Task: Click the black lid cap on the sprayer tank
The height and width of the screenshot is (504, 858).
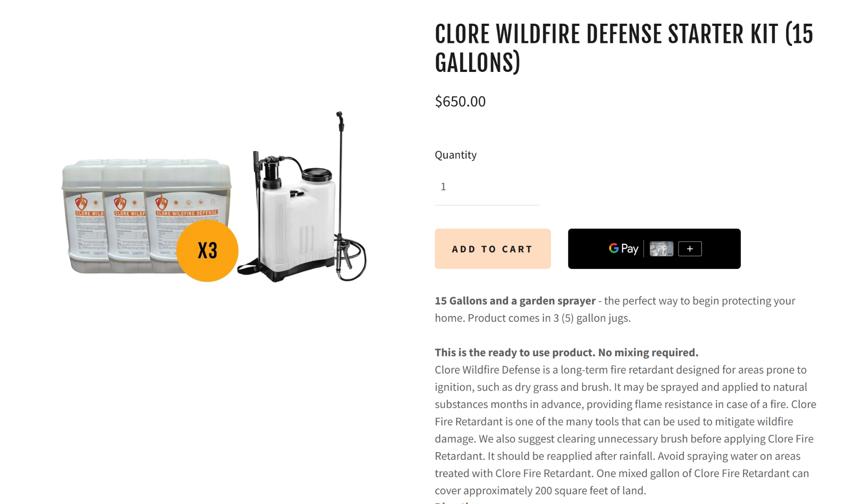Action: [x=317, y=174]
